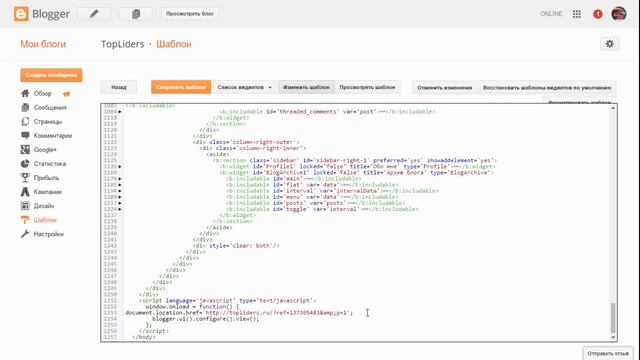Image resolution: width=640 pixels, height=360 pixels.
Task: Click the div class='column-right-inner' line
Action: [x=253, y=148]
